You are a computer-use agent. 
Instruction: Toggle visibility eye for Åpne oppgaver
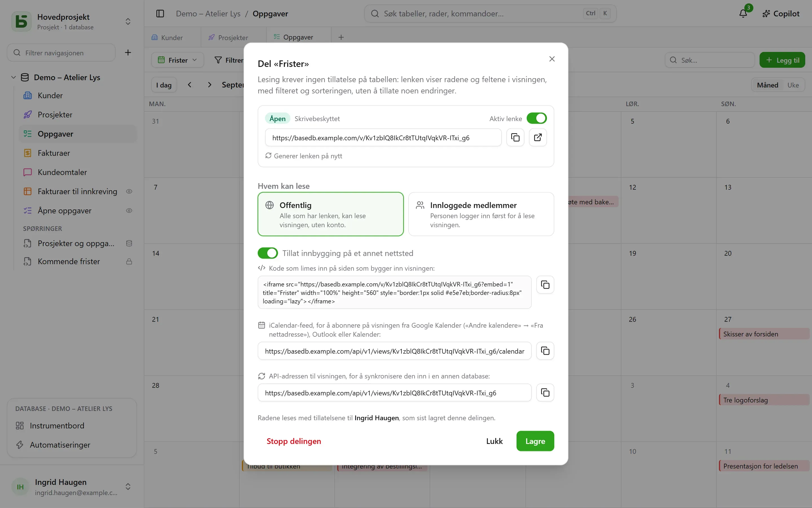click(129, 211)
